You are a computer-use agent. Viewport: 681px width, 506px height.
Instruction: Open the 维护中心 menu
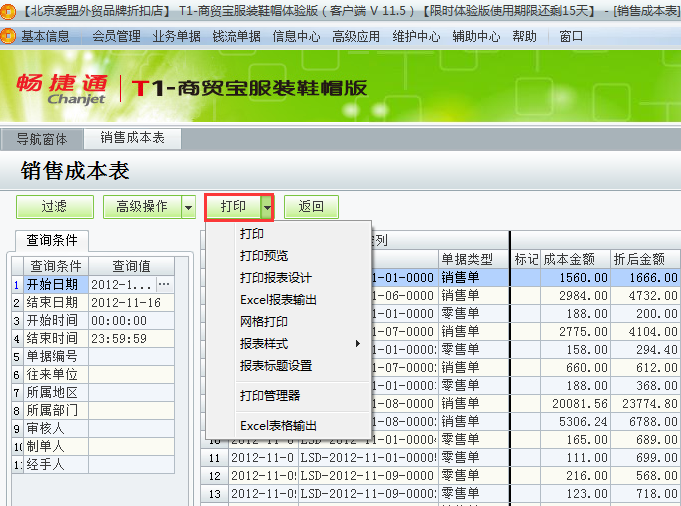click(416, 36)
